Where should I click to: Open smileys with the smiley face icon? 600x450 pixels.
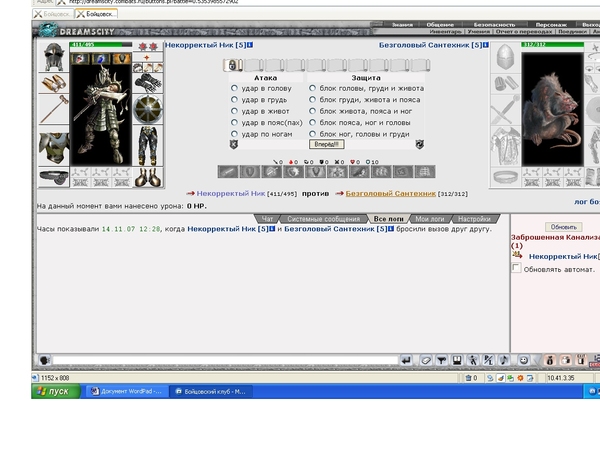[523, 360]
